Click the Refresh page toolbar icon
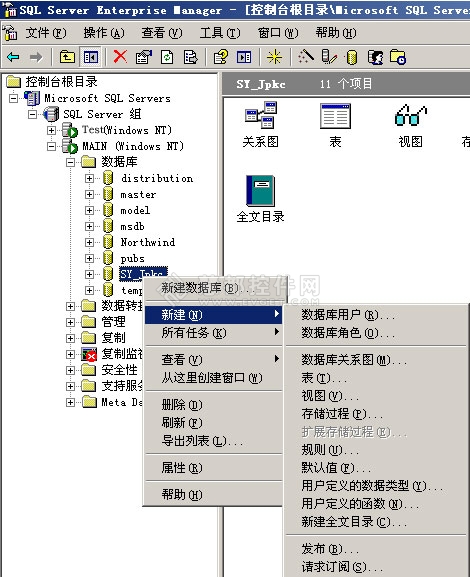This screenshot has width=470, height=577. (x=167, y=57)
